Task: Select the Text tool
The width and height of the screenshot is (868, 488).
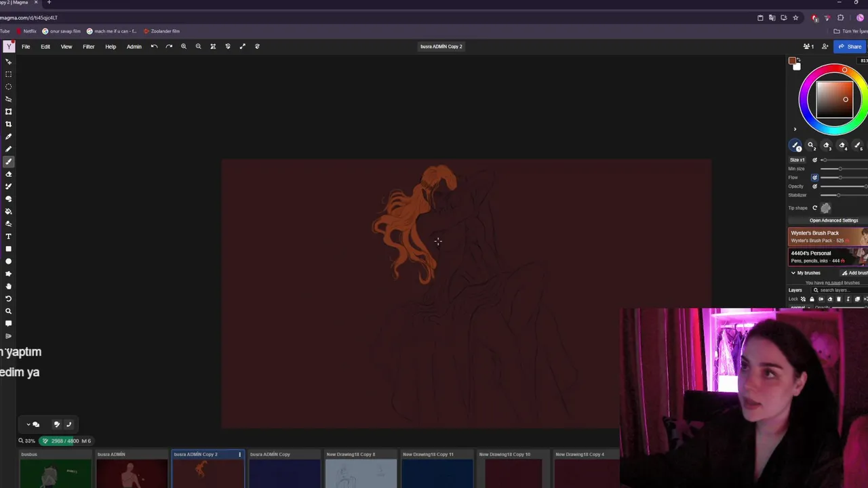Action: pos(9,237)
